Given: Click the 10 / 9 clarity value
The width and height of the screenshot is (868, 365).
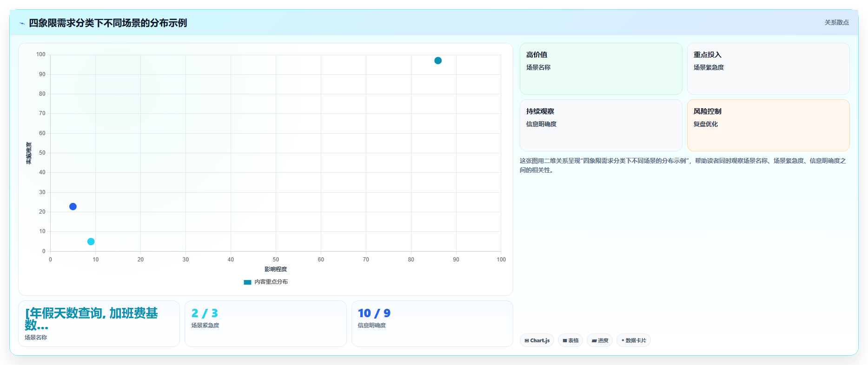Looking at the screenshot, I should [374, 313].
